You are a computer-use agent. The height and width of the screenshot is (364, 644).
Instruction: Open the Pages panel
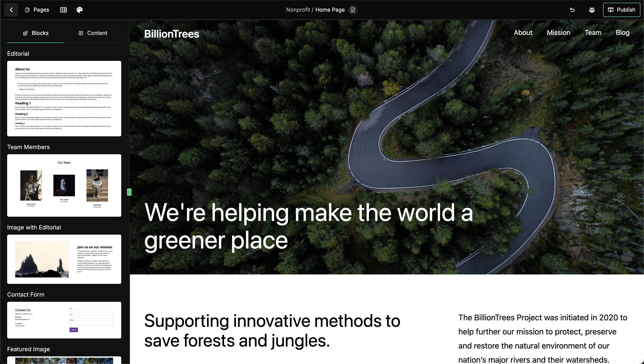coord(37,10)
